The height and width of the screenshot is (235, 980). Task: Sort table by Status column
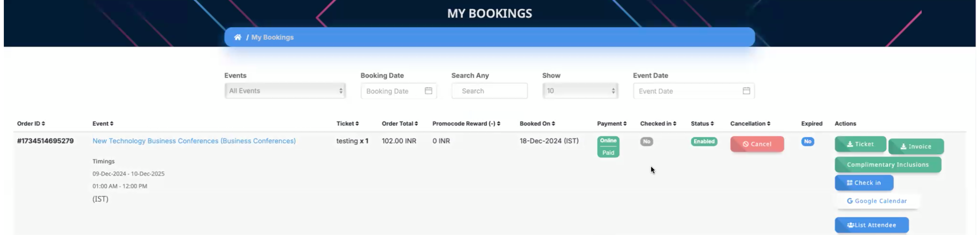pyautogui.click(x=702, y=123)
